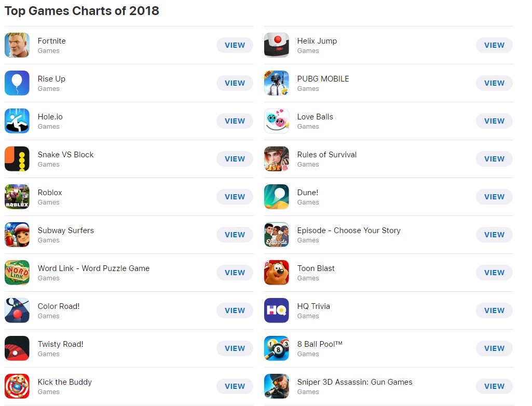Select the 8 Ball Pool icon
Viewport: 532px width, 406px height.
pyautogui.click(x=277, y=348)
